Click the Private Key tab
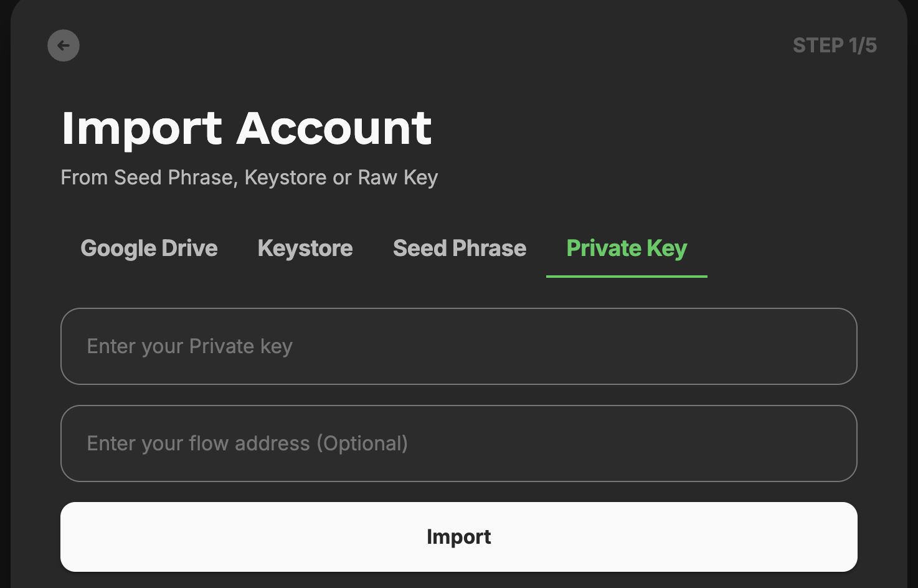918x588 pixels. (x=627, y=249)
